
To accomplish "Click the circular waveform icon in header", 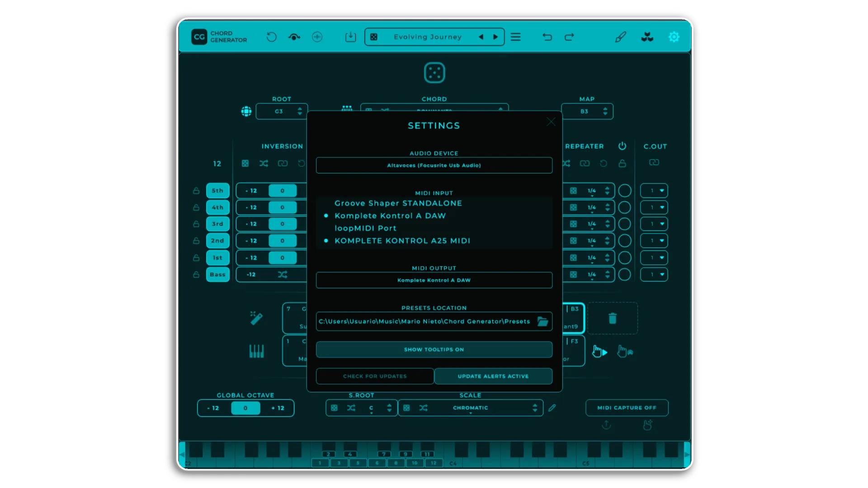I will 317,37.
